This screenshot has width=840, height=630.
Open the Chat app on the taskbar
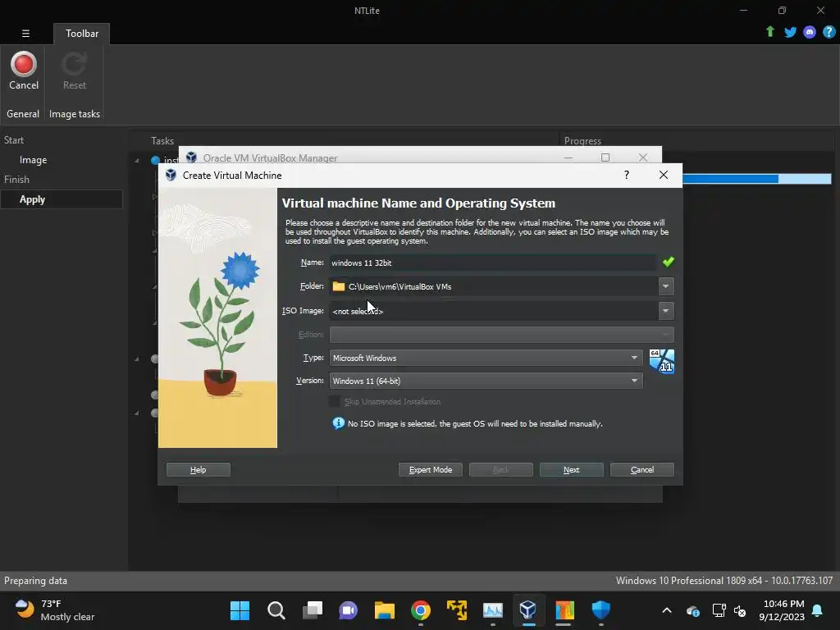[348, 610]
